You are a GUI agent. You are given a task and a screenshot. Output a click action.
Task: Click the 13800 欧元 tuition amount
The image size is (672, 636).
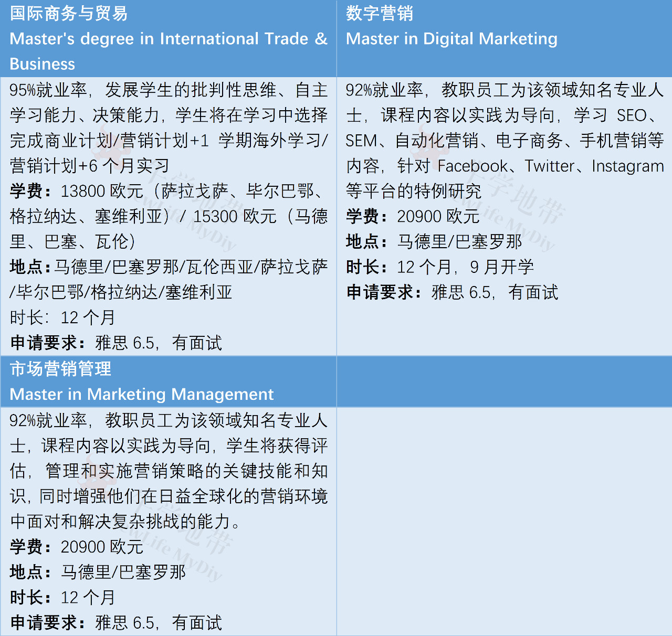pyautogui.click(x=102, y=191)
